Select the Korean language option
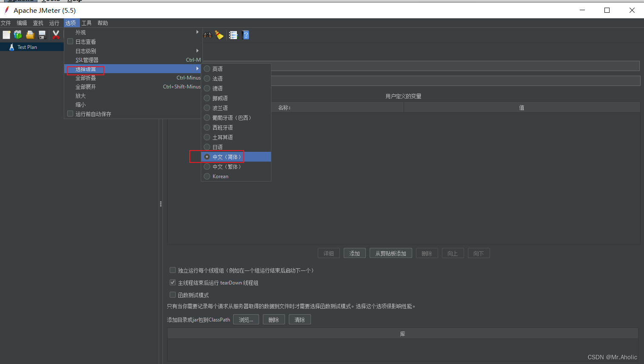Viewport: 644px width, 364px height. 236,176
